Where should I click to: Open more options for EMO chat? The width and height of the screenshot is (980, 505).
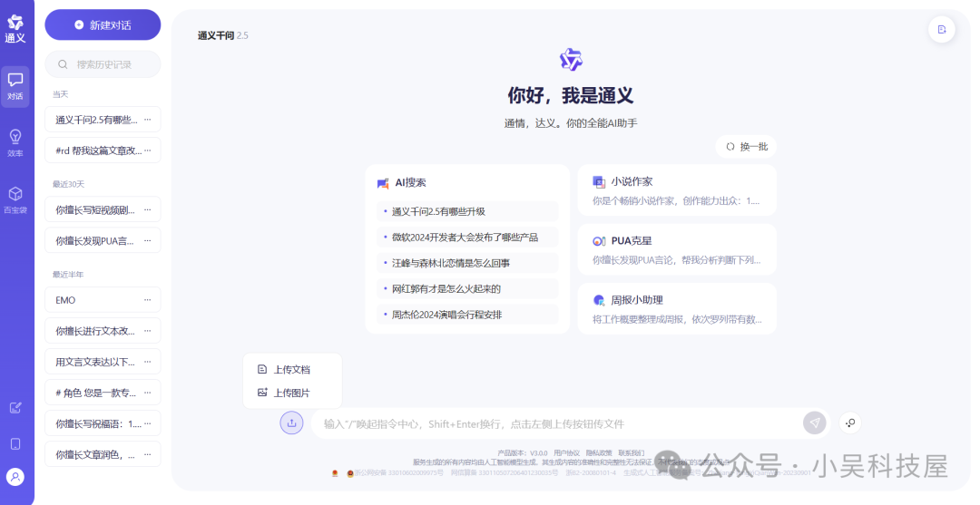[x=148, y=299]
